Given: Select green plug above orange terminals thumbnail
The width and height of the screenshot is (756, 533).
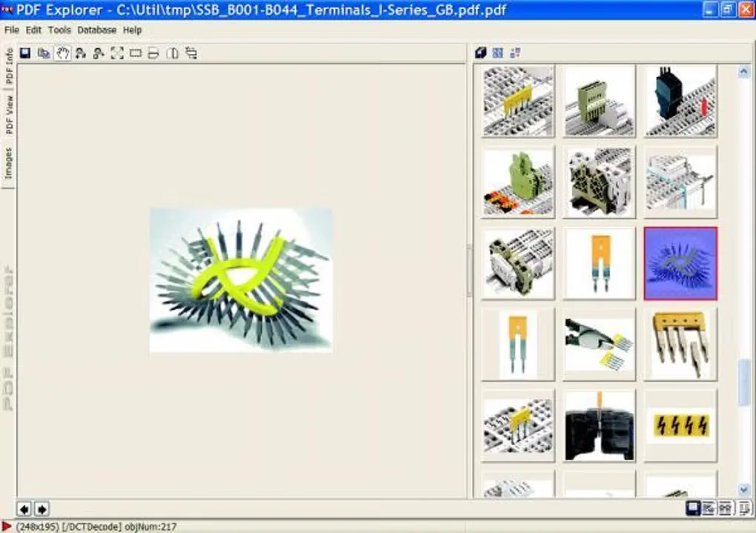Looking at the screenshot, I should (x=518, y=182).
